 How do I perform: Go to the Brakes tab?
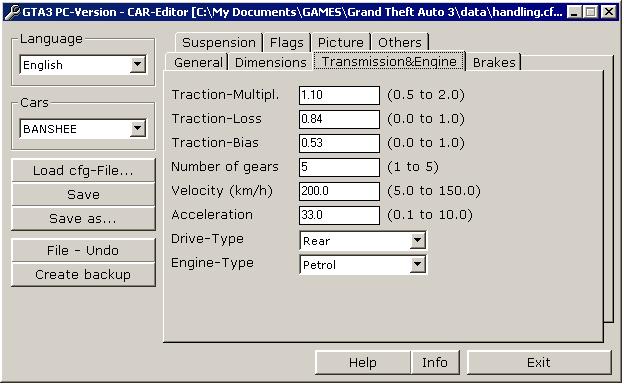[494, 63]
